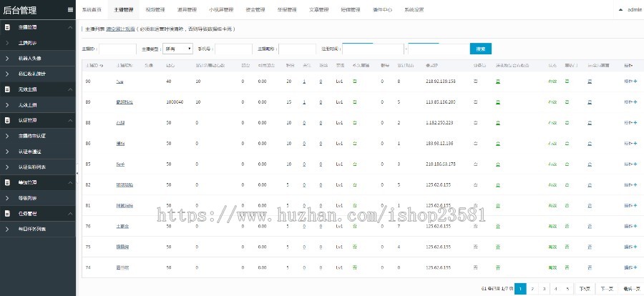Screen dimensions: 644x296
Task: Click the IP address 218.92.139.158
Action: (x=441, y=82)
